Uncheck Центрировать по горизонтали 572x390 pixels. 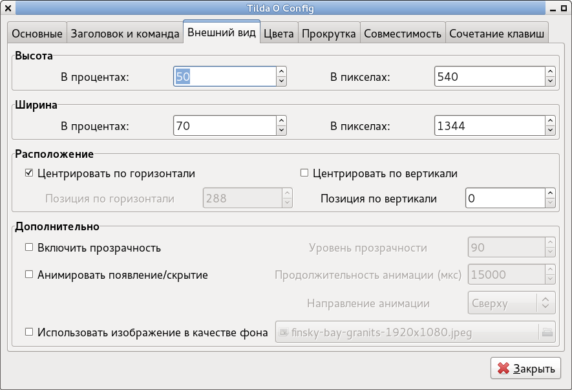click(x=29, y=173)
